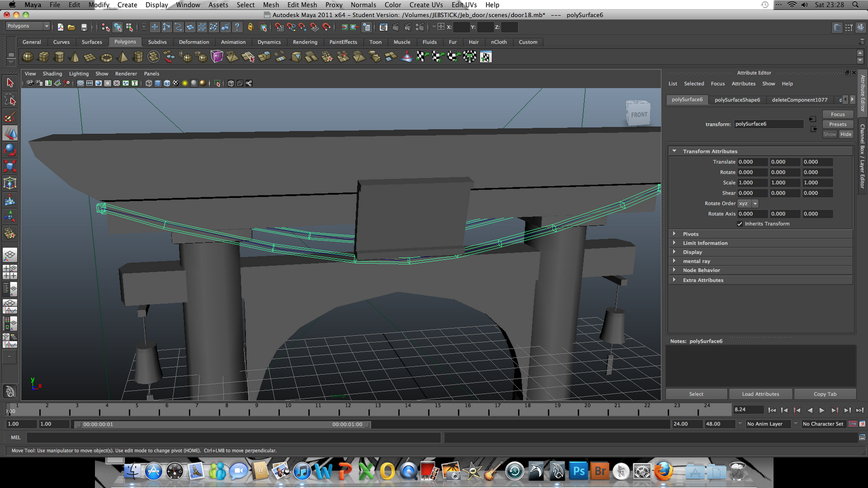Toggle the resolution gate icon in viewport bar
The image size is (868, 488).
(x=239, y=83)
